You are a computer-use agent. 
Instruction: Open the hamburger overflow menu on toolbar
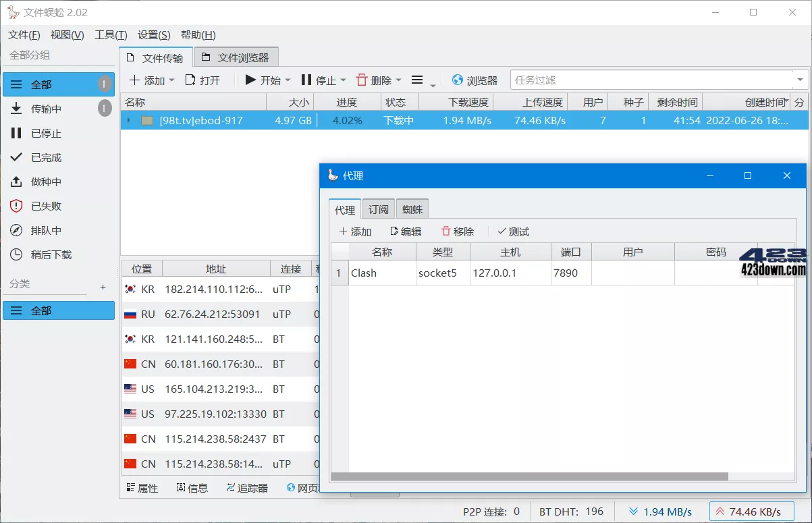(x=418, y=80)
